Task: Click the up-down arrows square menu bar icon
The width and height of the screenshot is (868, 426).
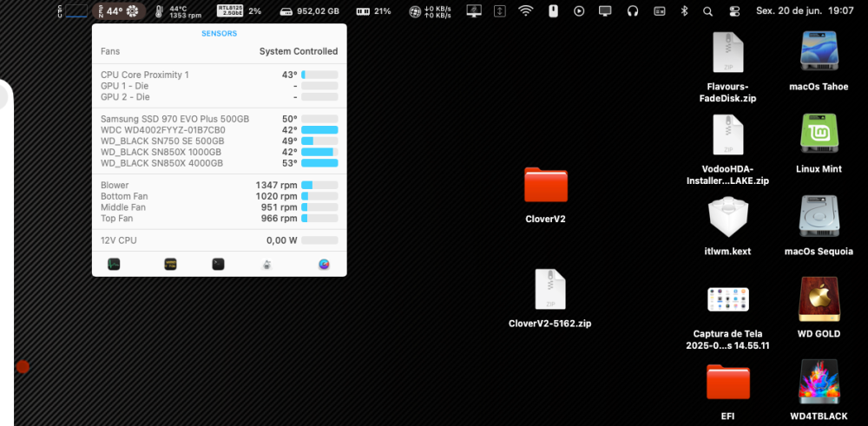Action: [500, 11]
